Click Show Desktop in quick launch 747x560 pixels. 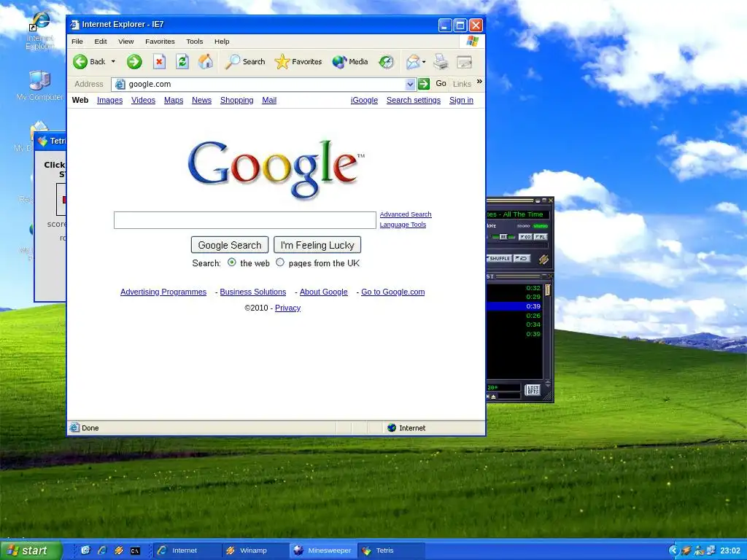86,551
